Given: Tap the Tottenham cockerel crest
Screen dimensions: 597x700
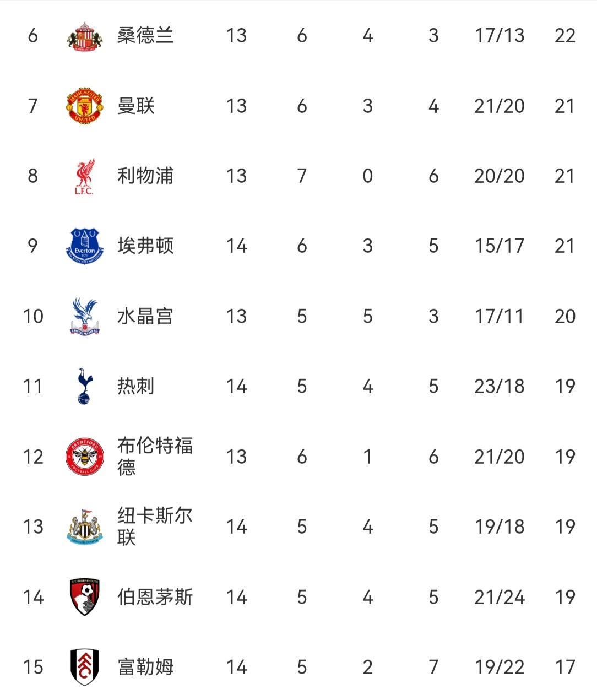Looking at the screenshot, I should coord(85,386).
